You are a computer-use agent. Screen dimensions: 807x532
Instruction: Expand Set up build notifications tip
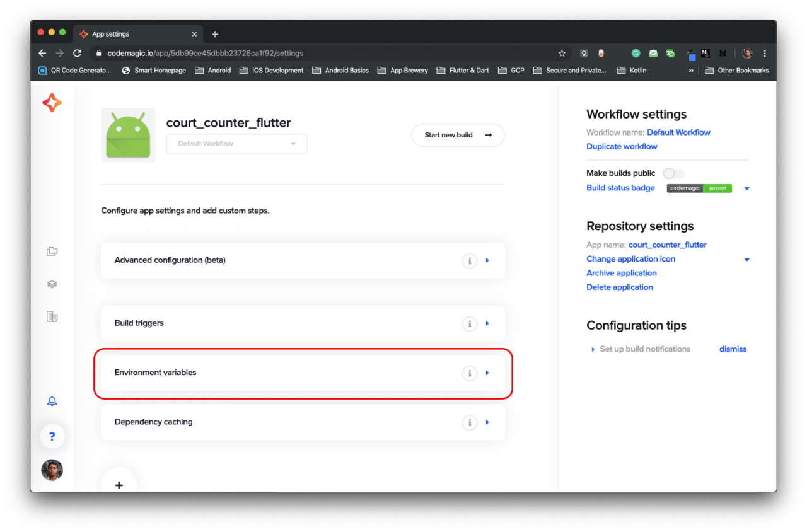[593, 349]
